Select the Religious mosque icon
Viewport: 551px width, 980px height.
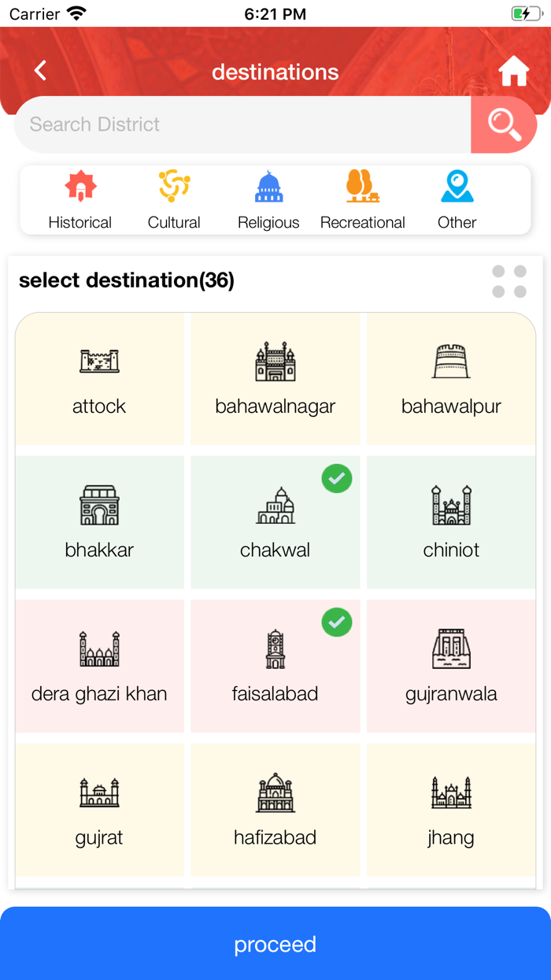(x=268, y=186)
